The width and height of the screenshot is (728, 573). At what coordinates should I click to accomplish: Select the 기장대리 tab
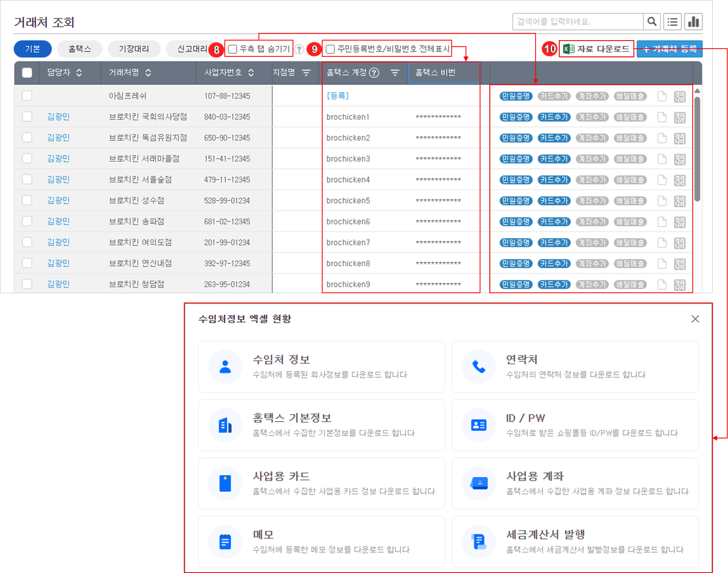tap(134, 49)
